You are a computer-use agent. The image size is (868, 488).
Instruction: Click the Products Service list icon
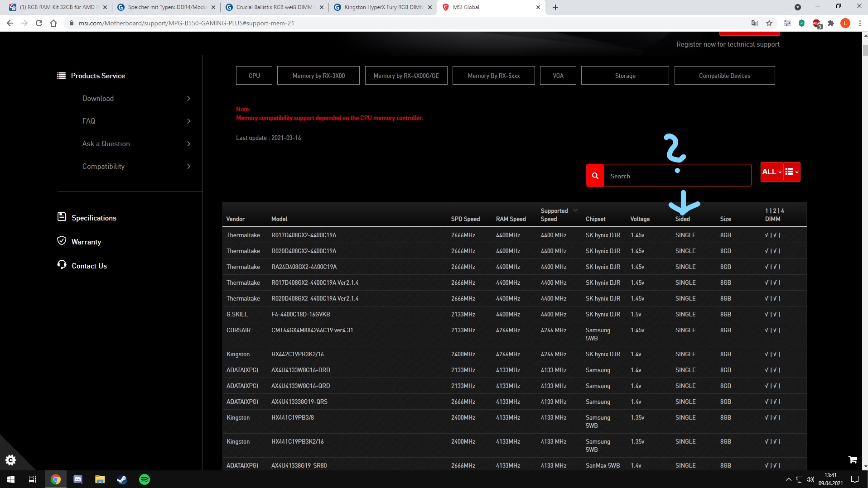tap(61, 75)
